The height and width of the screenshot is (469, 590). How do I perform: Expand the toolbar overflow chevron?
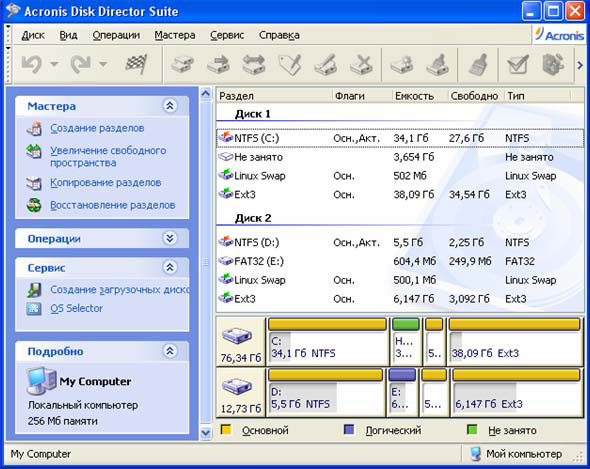click(580, 65)
